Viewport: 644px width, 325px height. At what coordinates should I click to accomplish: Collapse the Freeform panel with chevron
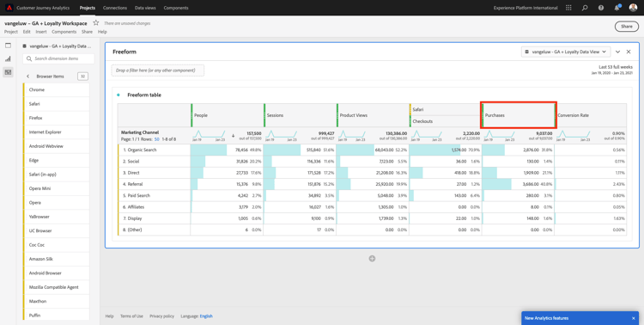pos(617,52)
